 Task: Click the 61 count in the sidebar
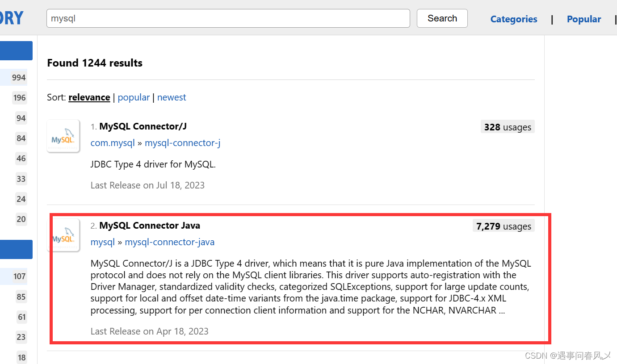(x=22, y=317)
